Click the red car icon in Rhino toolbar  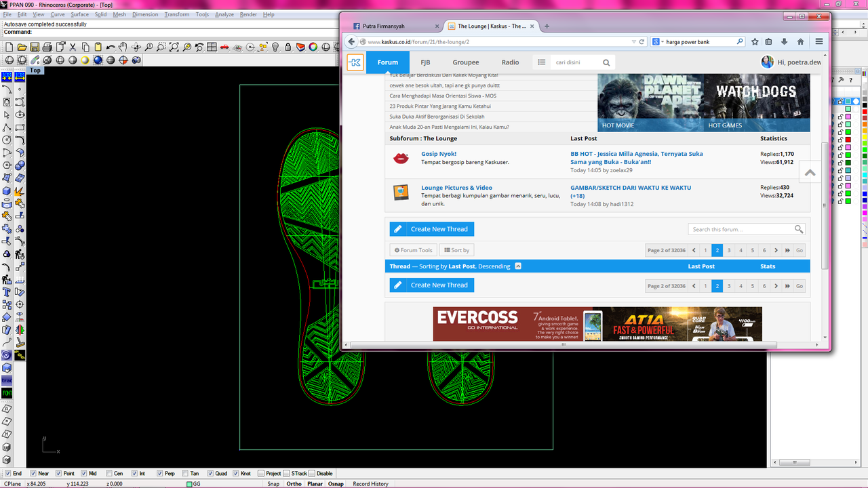pyautogui.click(x=224, y=47)
